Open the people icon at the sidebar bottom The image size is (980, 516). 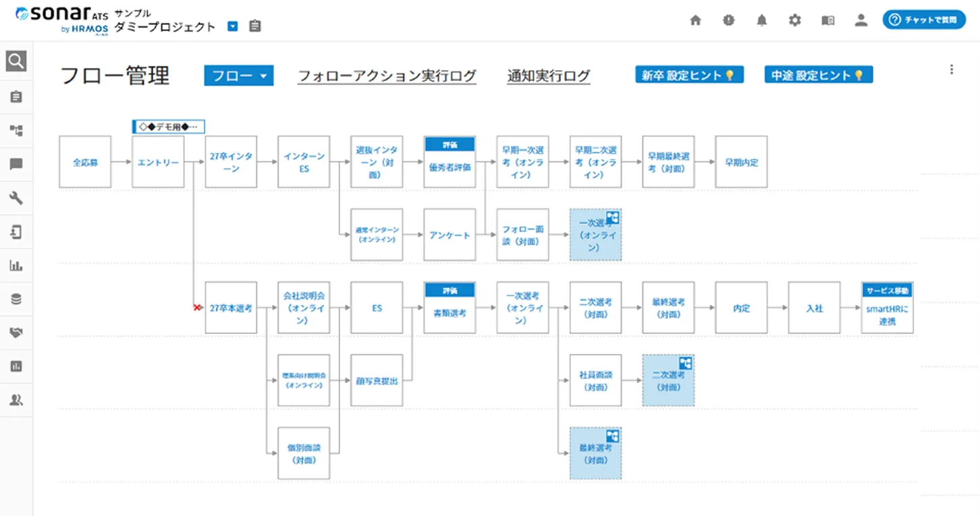click(16, 399)
